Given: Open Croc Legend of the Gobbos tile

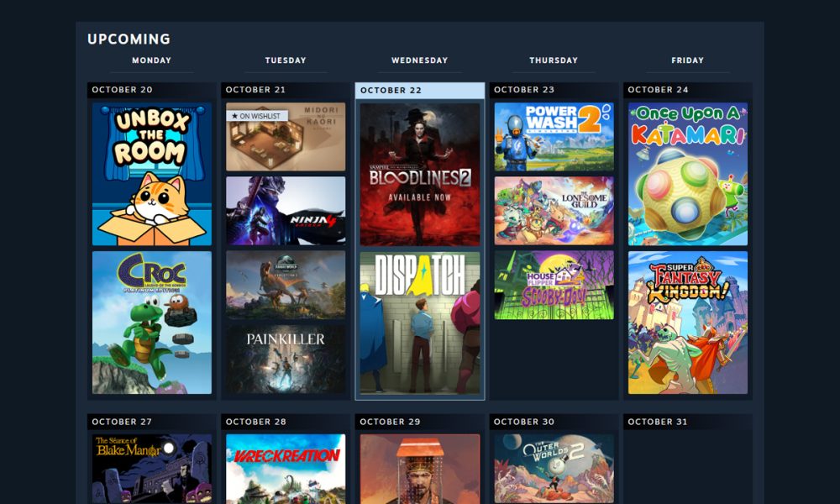Looking at the screenshot, I should tap(152, 323).
